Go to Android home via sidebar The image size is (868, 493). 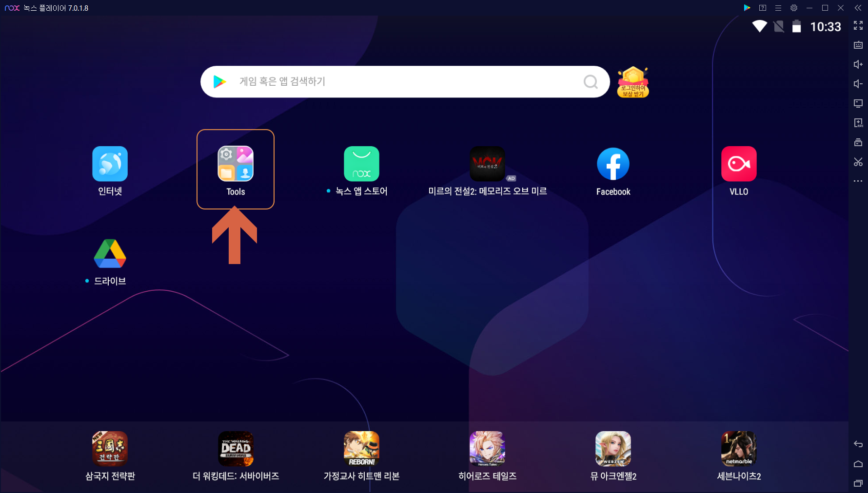(858, 464)
